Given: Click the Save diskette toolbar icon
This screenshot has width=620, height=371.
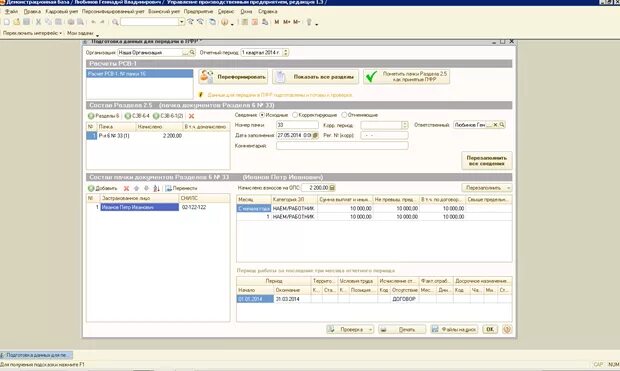Looking at the screenshot, I should (26, 22).
